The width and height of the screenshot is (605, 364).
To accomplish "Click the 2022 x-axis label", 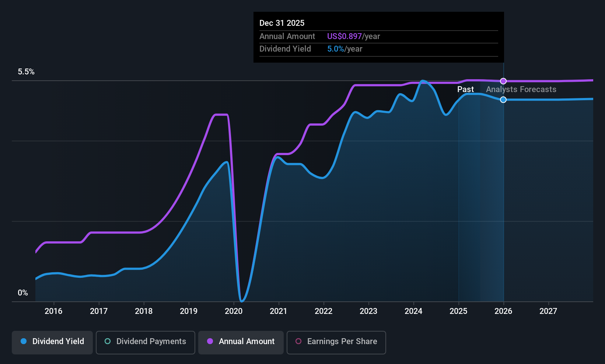I will (324, 311).
